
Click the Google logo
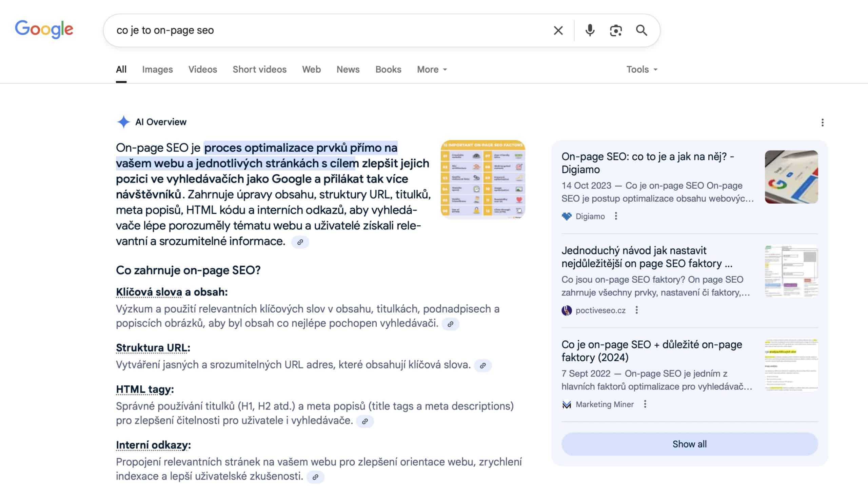click(44, 30)
